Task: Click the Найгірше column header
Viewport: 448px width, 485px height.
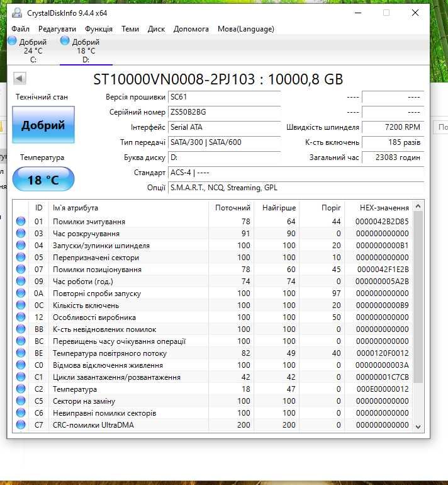Action: (276, 208)
